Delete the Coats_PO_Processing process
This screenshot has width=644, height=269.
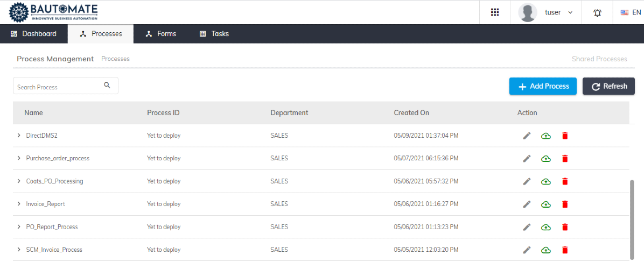coord(565,181)
